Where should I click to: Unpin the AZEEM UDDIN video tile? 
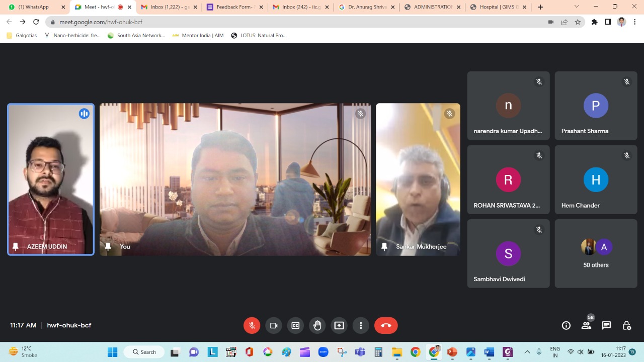pyautogui.click(x=16, y=246)
